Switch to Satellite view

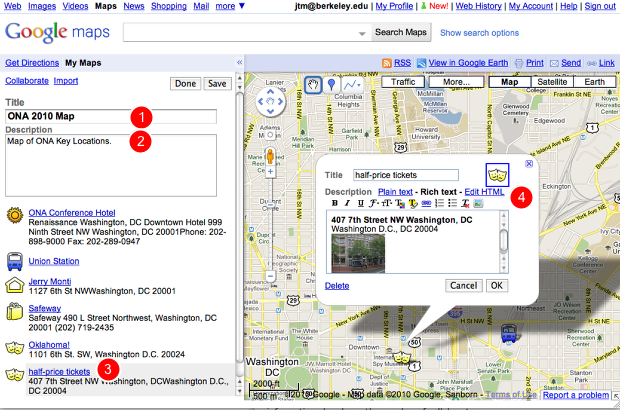(552, 82)
